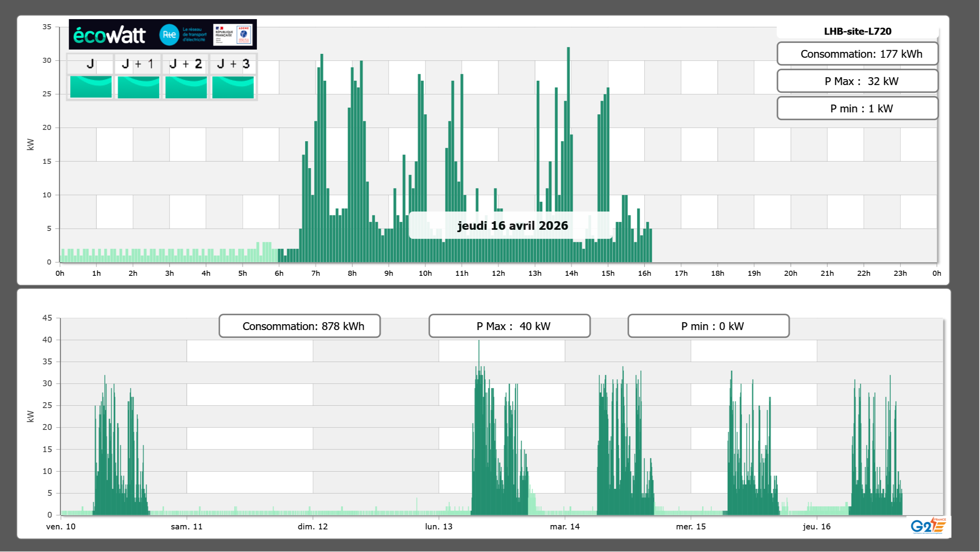Click the G2E France logo
This screenshot has height=552, width=980.
[928, 526]
